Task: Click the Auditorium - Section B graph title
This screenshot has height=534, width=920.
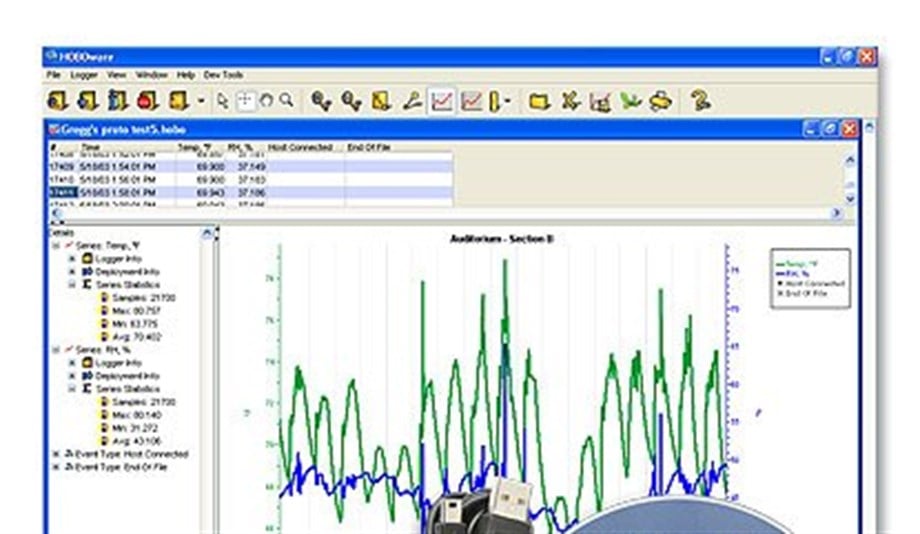Action: click(515, 239)
